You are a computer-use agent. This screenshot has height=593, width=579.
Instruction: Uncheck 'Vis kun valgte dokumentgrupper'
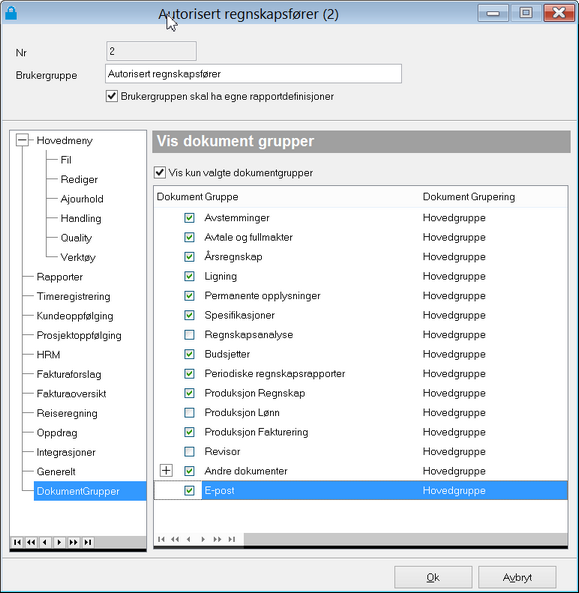tap(160, 172)
